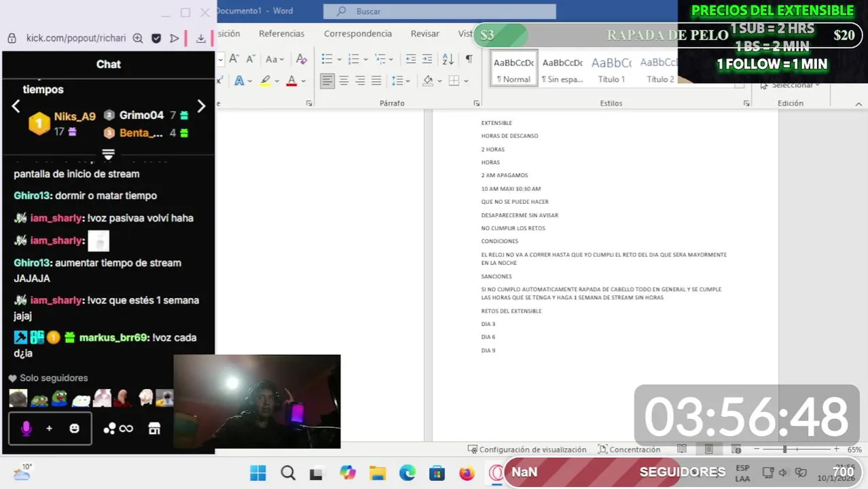
Task: Apply the Título 2 style
Action: pyautogui.click(x=659, y=69)
